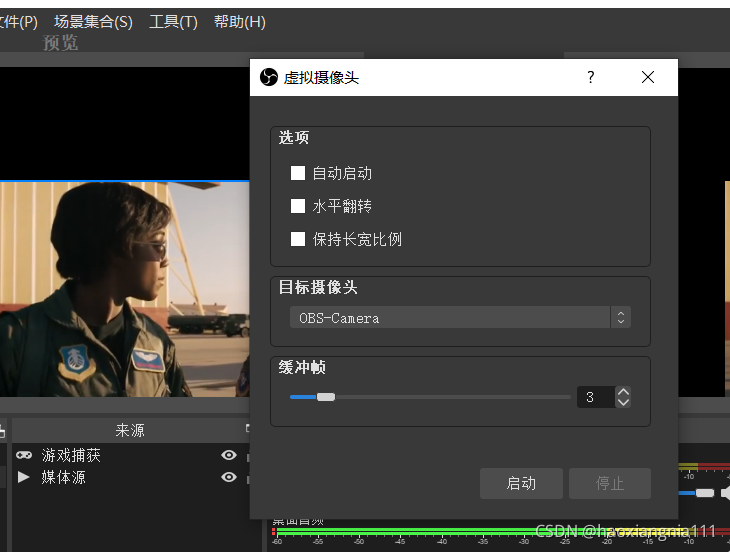
Task: Increase 缓冲帧 value with up arrow
Action: click(623, 392)
